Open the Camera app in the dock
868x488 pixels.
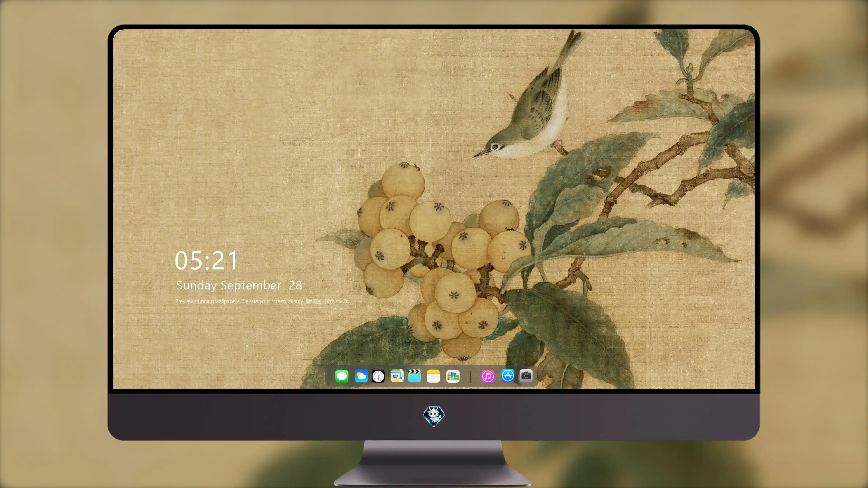pos(526,375)
